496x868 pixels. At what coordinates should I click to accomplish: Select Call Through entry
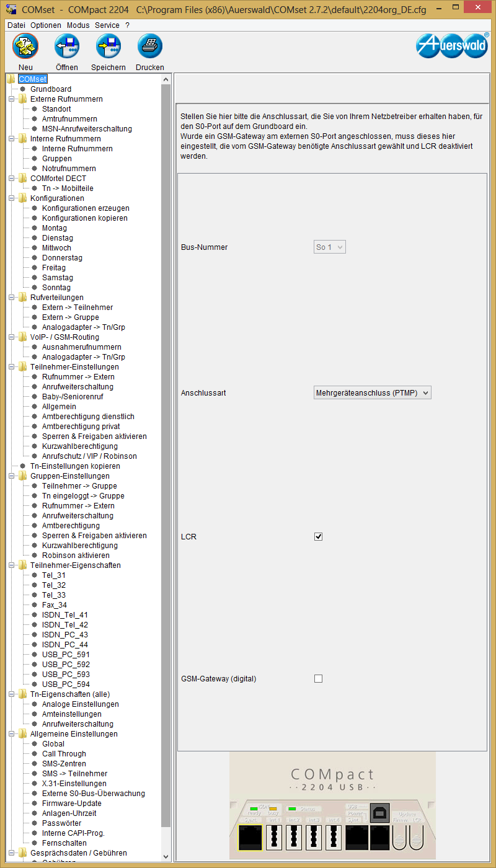(x=64, y=754)
